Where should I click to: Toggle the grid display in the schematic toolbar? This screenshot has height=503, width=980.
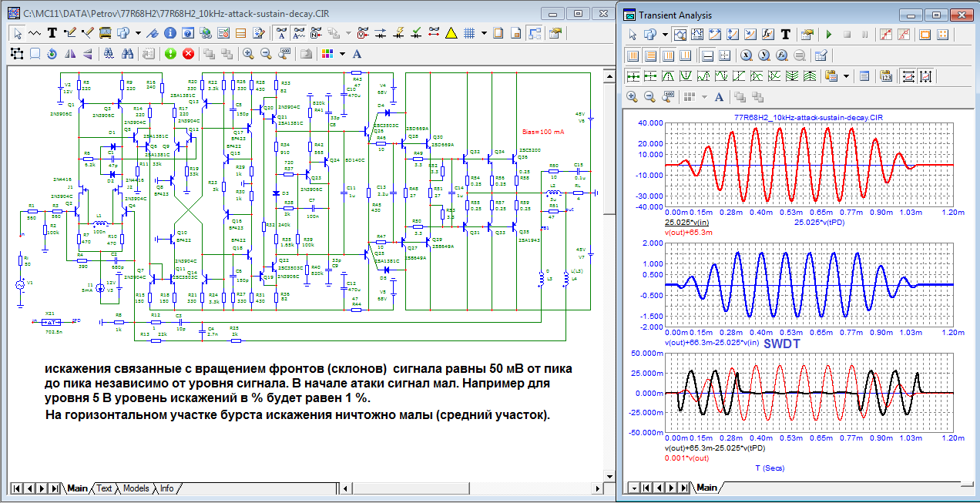[x=469, y=33]
